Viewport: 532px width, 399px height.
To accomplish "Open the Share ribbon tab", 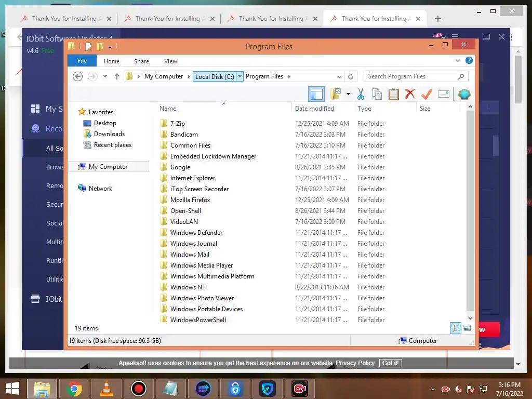I will click(141, 61).
